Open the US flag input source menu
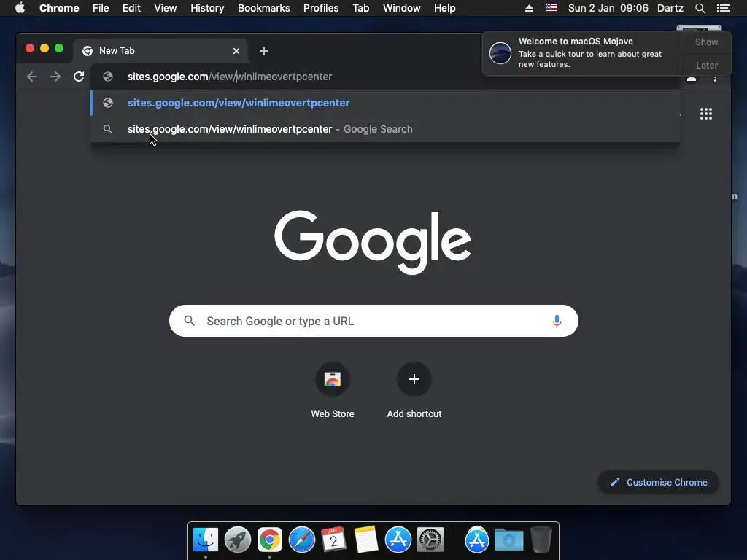 551,8
